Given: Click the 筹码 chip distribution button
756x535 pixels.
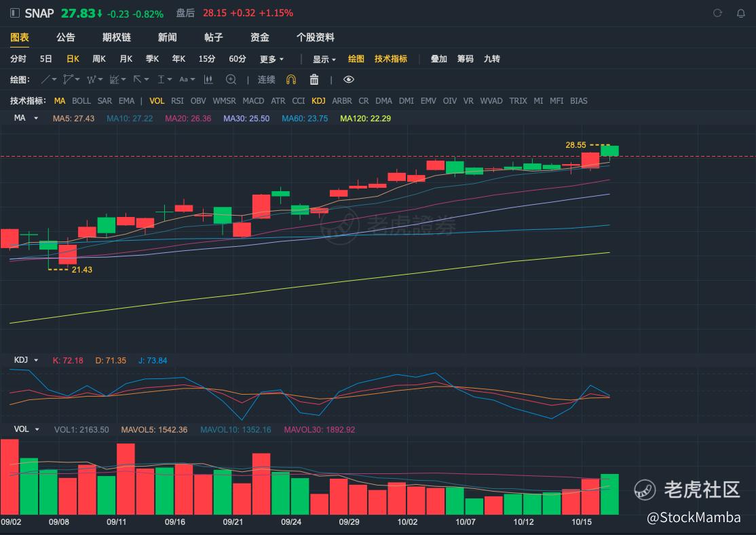Looking at the screenshot, I should 466,59.
